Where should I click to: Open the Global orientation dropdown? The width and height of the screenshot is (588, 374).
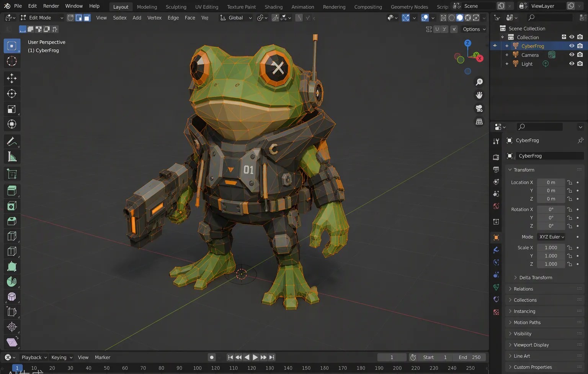236,18
